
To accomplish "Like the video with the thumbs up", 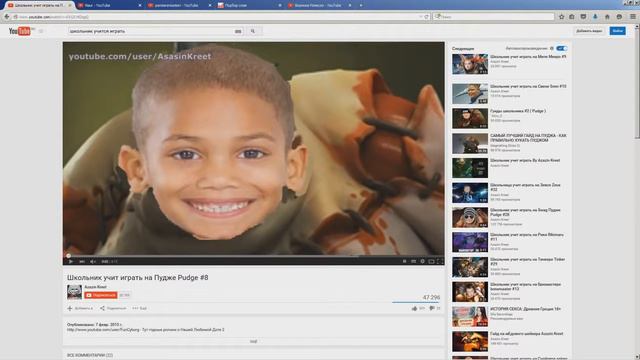I will click(415, 308).
